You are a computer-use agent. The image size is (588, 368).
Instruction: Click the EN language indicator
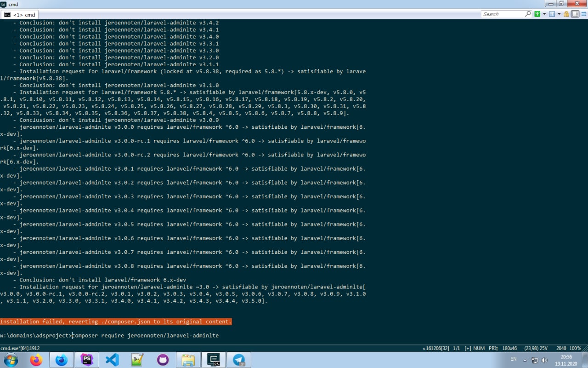pos(513,359)
